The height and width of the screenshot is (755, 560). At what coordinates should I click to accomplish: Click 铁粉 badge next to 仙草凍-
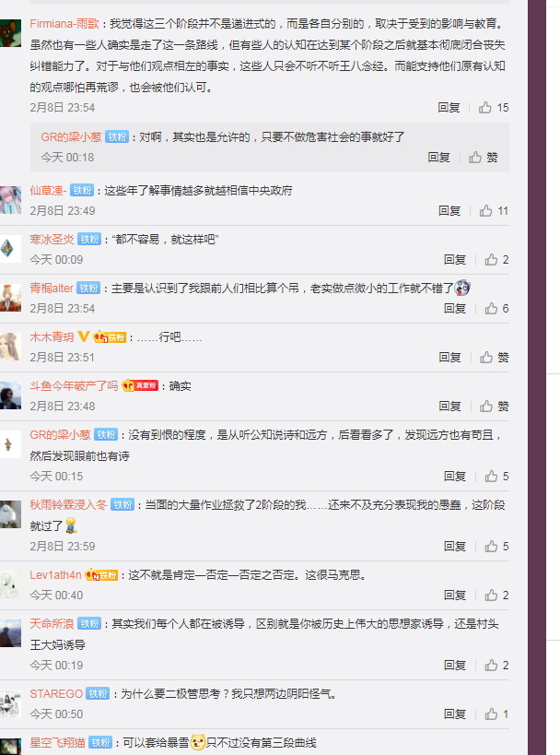(82, 191)
